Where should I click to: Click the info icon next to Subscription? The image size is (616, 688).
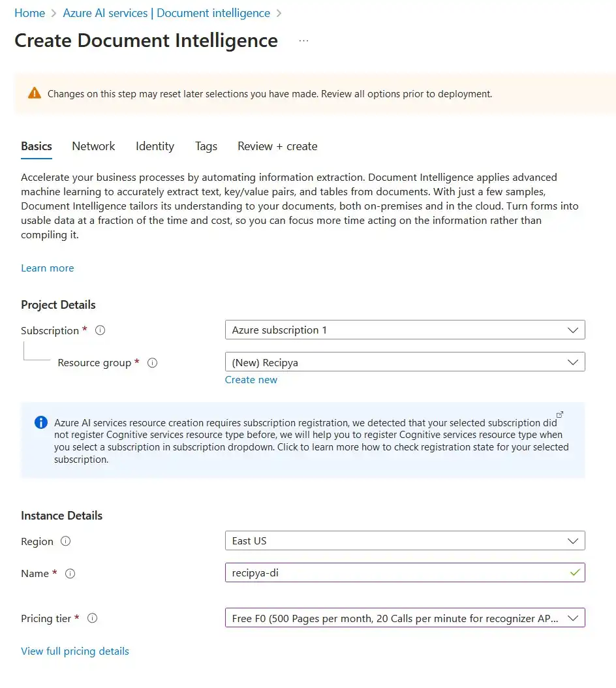(x=100, y=330)
